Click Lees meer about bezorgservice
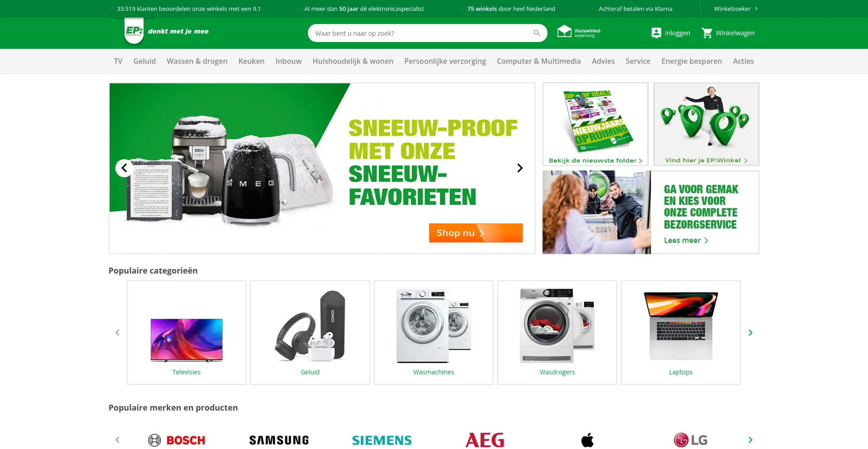The image size is (868, 449). [686, 241]
